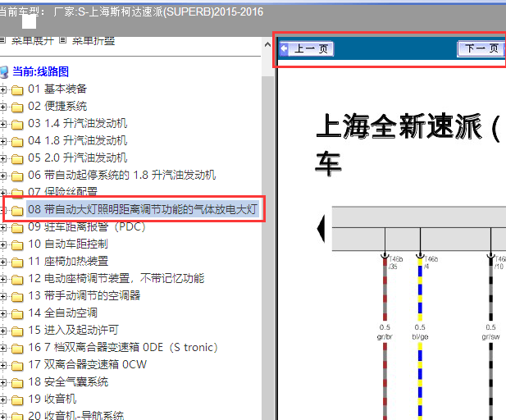Viewport: 506px width, 420px height.
Task: Expand the 02 便捷系统 node
Action: [3, 107]
